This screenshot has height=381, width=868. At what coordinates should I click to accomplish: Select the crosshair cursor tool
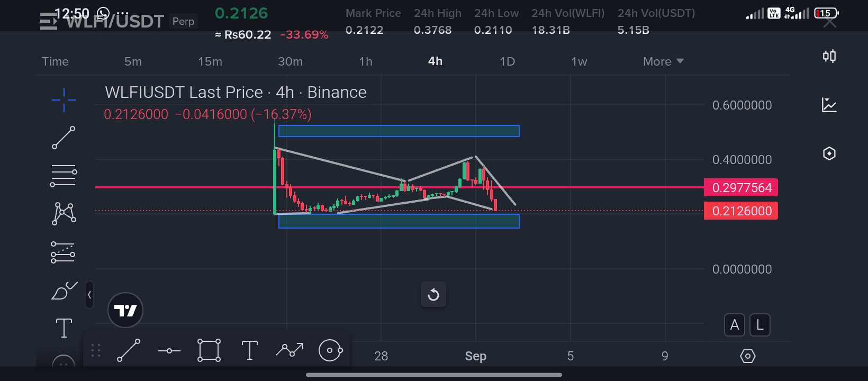click(64, 99)
